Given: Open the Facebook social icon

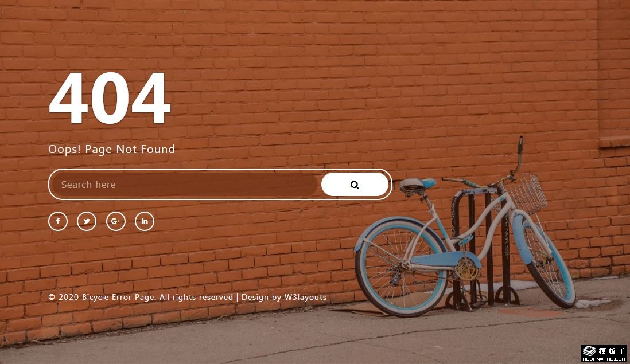Looking at the screenshot, I should tap(58, 221).
